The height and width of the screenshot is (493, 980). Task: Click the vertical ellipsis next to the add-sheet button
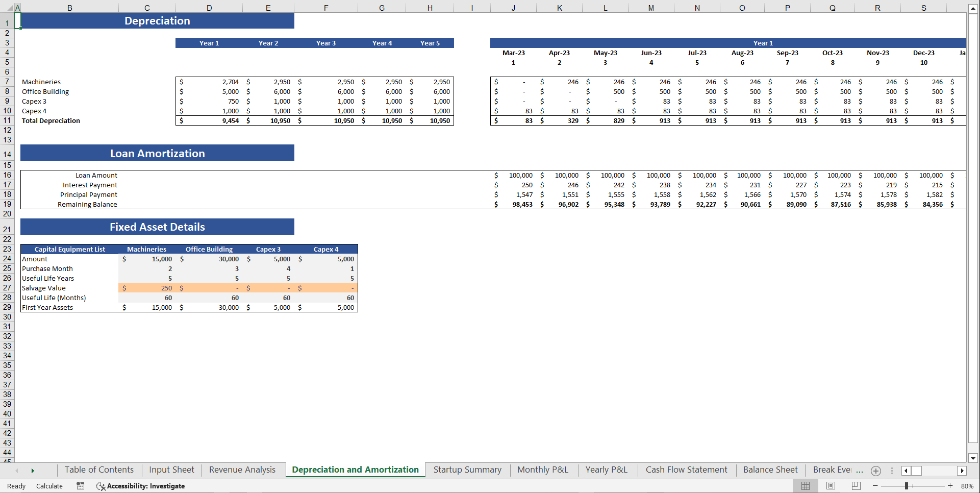pyautogui.click(x=892, y=470)
